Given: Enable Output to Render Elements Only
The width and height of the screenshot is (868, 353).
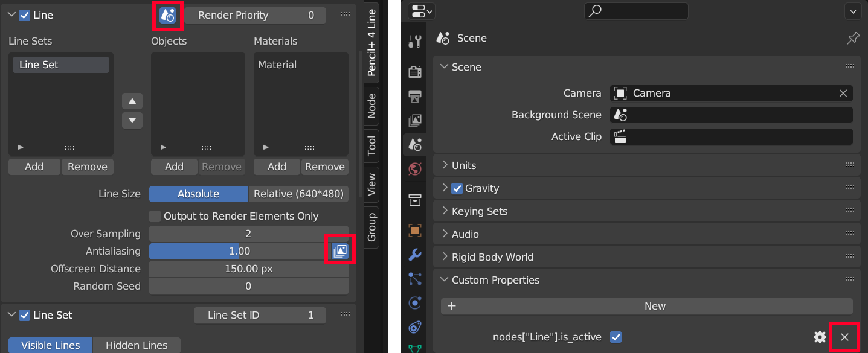Looking at the screenshot, I should click(155, 216).
